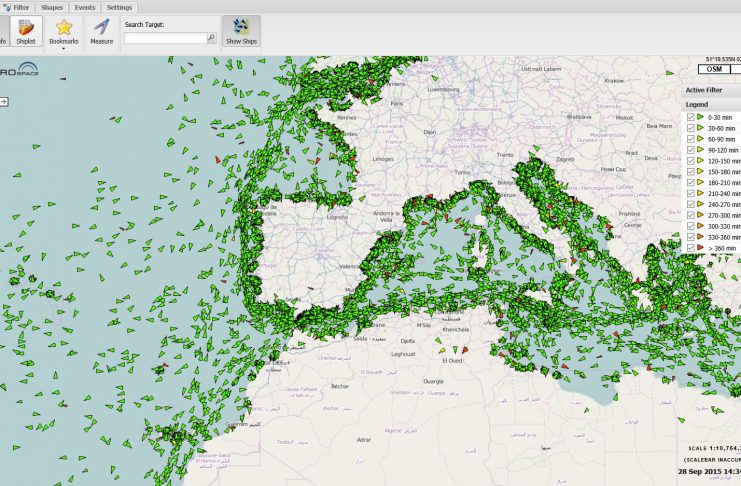Select the Measure tool
This screenshot has height=486, width=741.
101,28
